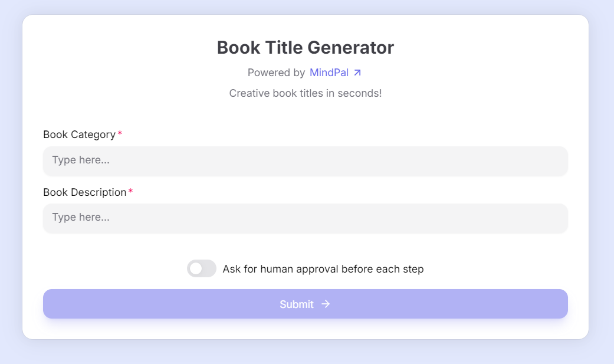This screenshot has width=614, height=364.
Task: Click the white knob of the approval toggle
Action: pyautogui.click(x=196, y=268)
